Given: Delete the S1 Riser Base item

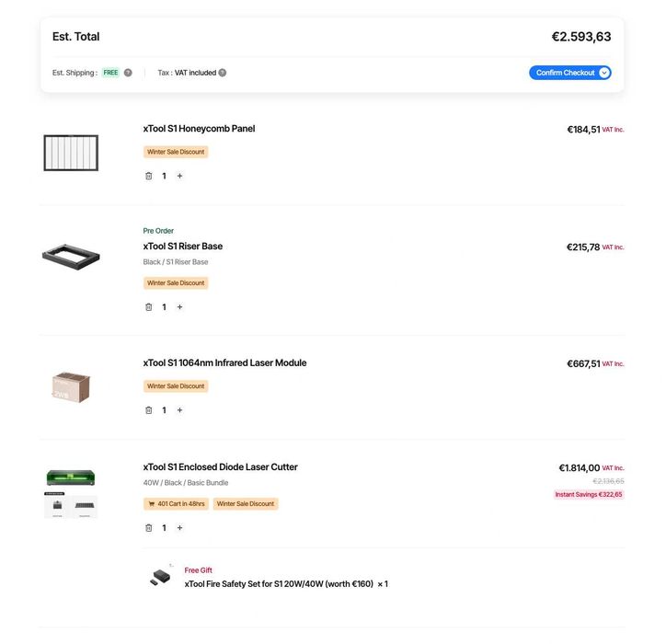Looking at the screenshot, I should click(149, 307).
